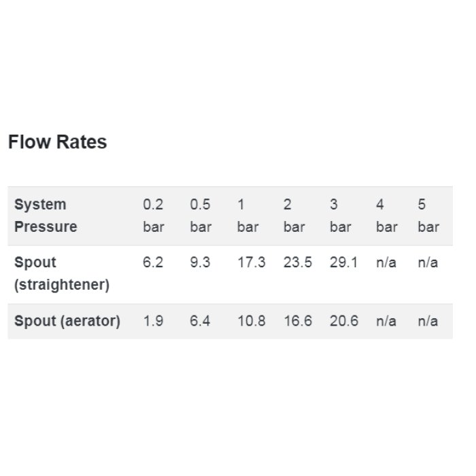Screen dimensions: 476x476
Task: Select the 10.8 aerator cell
Action: 252,321
